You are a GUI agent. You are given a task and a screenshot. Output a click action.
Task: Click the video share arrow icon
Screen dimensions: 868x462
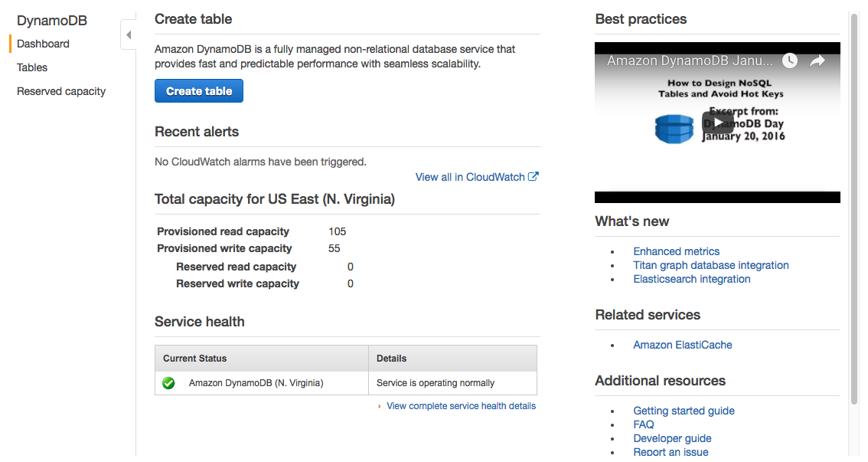(817, 61)
